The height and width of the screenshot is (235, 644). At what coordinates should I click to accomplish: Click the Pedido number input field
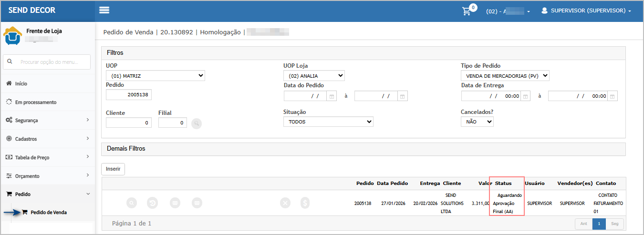(x=128, y=95)
